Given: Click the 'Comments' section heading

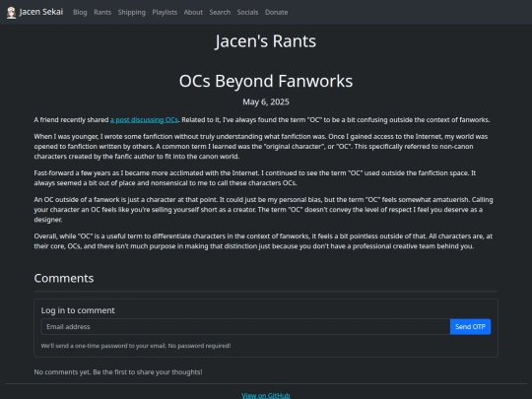Looking at the screenshot, I should (64, 278).
